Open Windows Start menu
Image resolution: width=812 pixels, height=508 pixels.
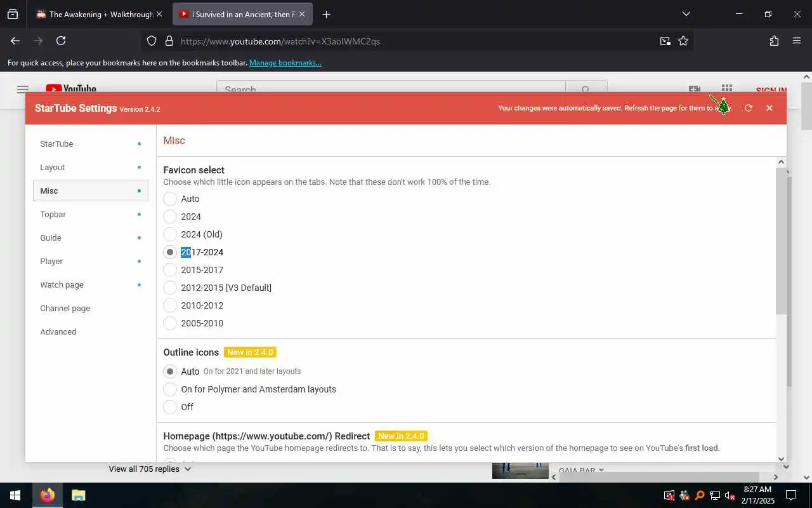point(15,495)
